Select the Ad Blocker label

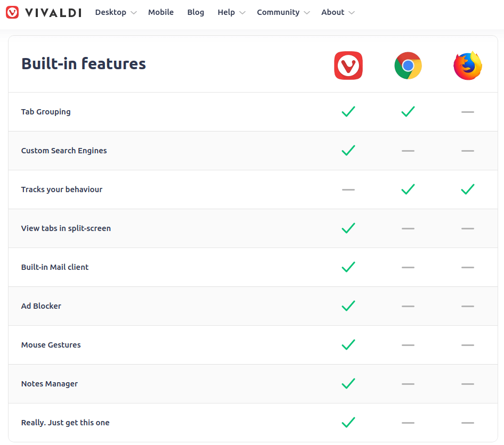click(41, 306)
